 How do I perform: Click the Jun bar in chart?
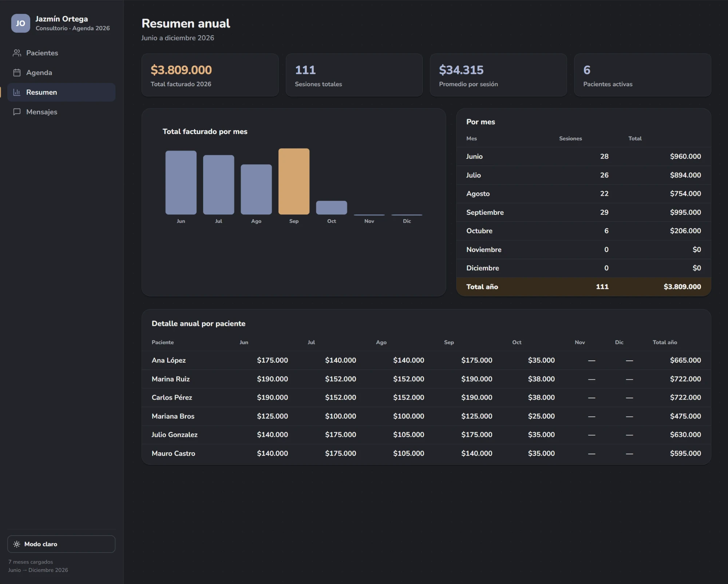(181, 182)
